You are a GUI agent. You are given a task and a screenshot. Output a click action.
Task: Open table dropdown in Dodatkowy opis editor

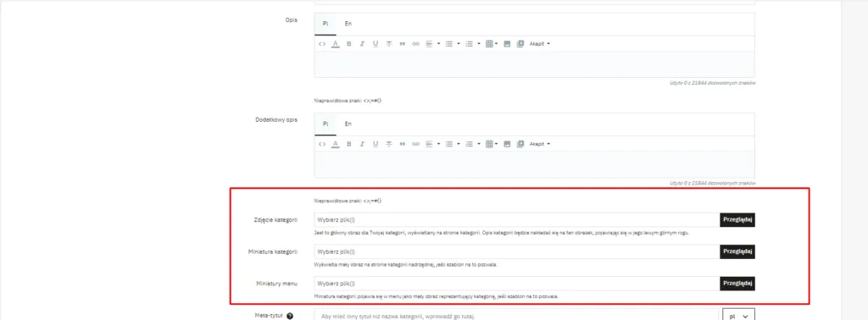[x=492, y=144]
